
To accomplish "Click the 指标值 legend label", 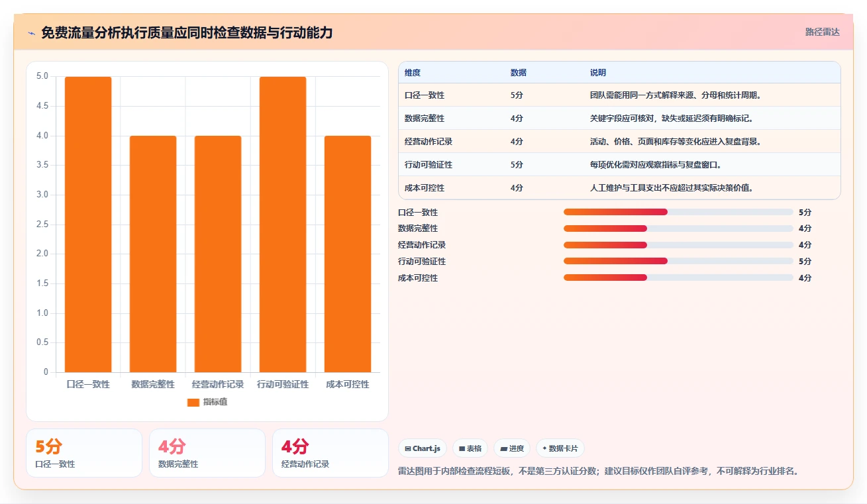I will 215,402.
